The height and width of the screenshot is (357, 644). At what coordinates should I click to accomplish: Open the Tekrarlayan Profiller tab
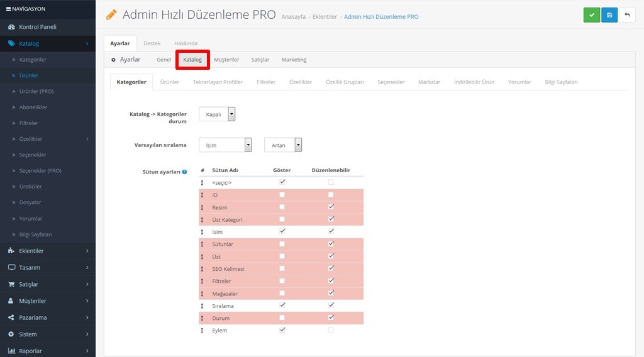(218, 82)
